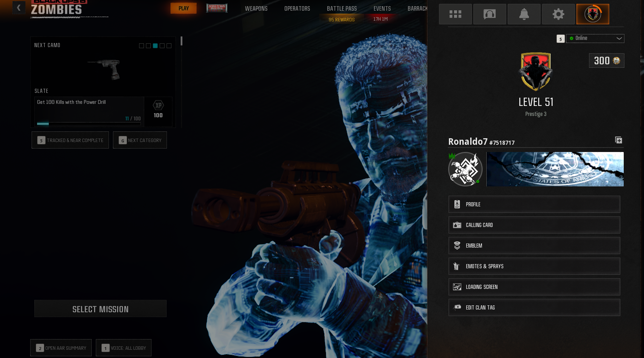This screenshot has width=644, height=358.
Task: Open the Weapons tab
Action: point(256,9)
